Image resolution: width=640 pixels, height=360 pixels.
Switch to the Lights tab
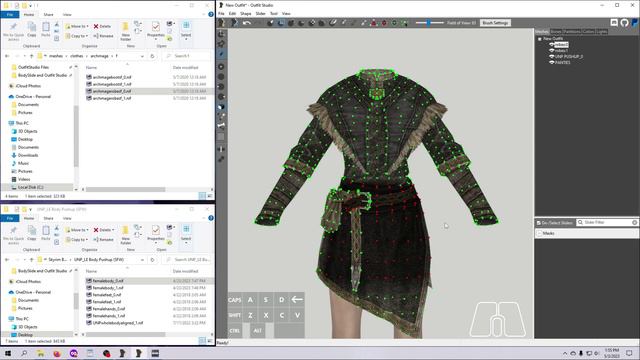(x=602, y=31)
